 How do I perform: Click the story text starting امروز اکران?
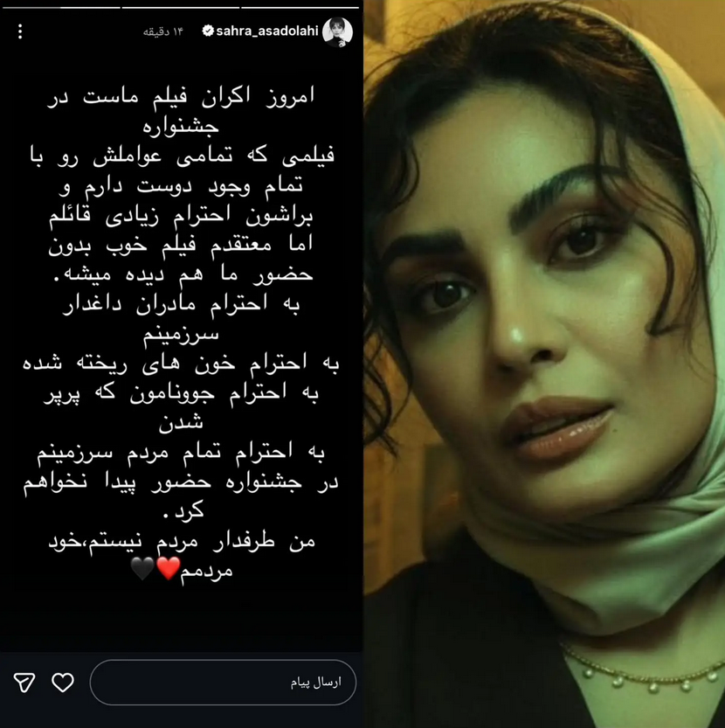(x=181, y=97)
